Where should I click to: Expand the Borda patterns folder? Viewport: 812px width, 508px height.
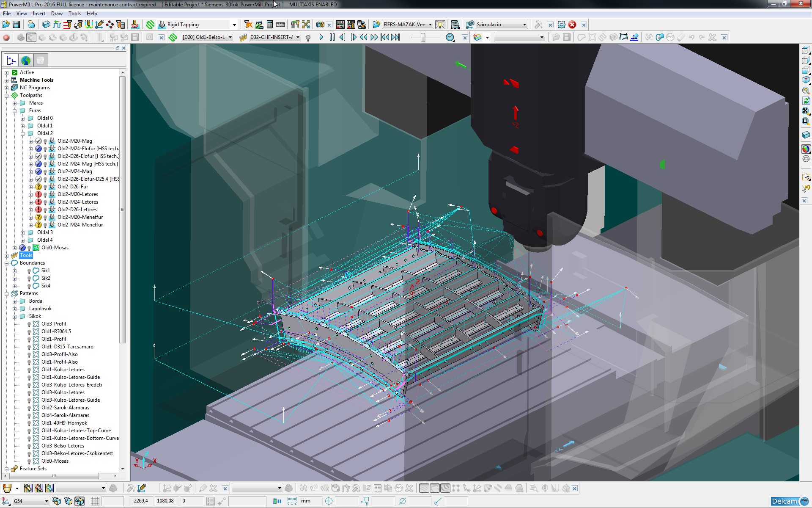tap(15, 301)
